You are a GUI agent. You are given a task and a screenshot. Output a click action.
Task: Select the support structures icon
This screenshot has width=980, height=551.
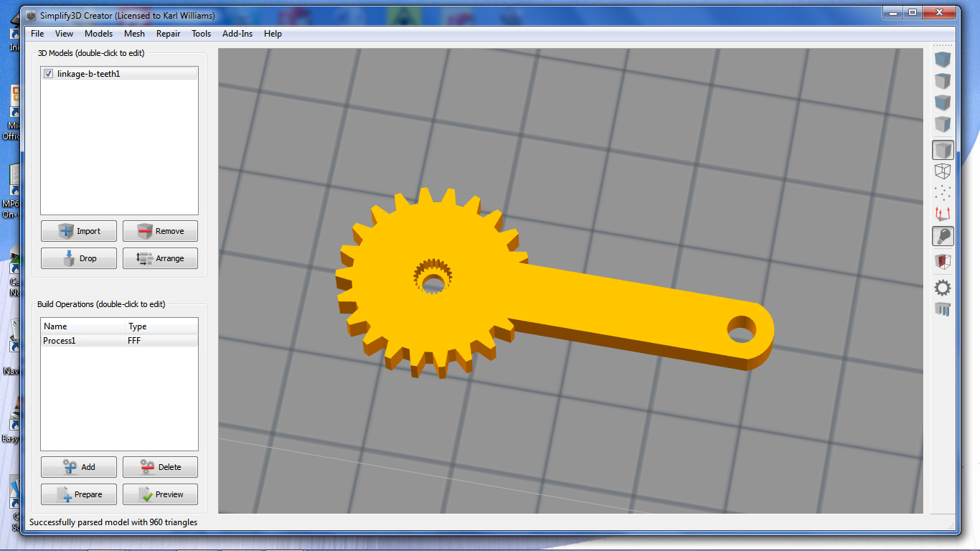point(942,309)
